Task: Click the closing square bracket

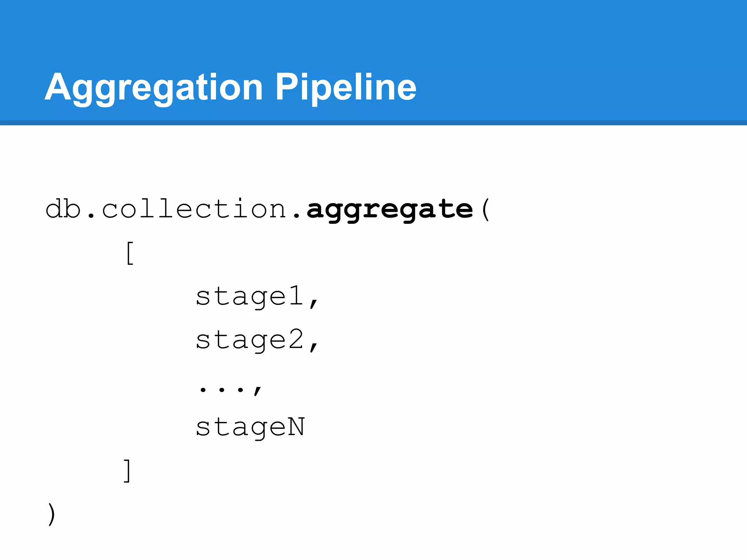Action: point(127,471)
